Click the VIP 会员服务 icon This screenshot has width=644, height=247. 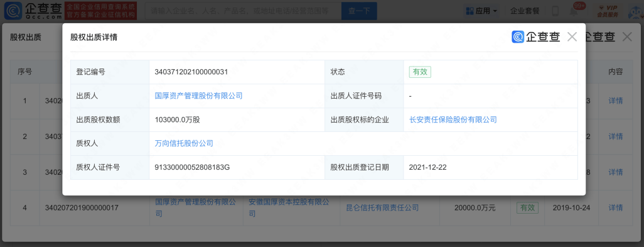point(608,11)
